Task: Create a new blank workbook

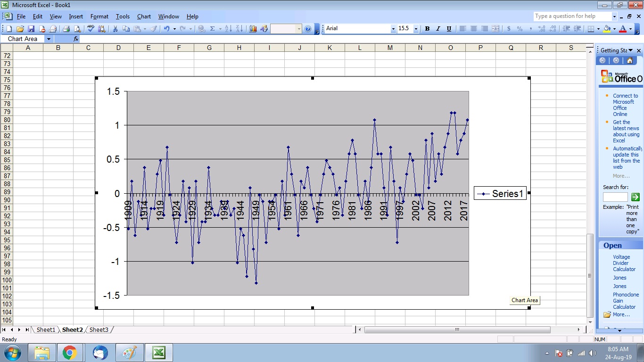Action: tap(9, 29)
